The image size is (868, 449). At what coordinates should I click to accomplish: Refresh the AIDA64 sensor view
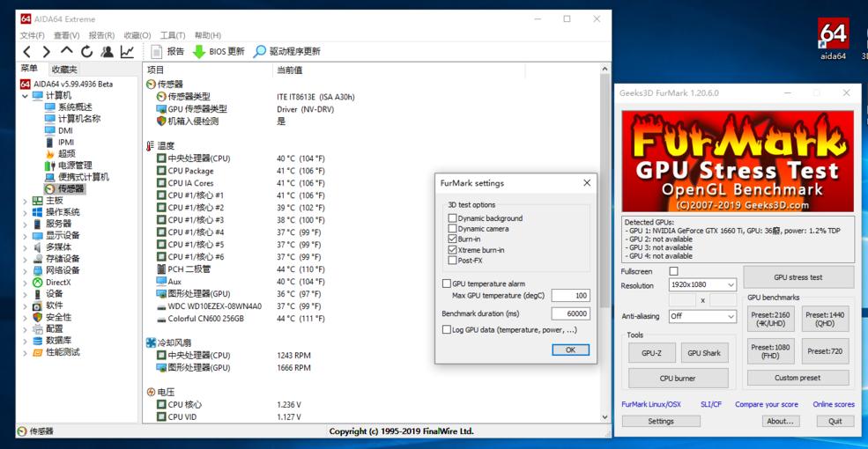pos(86,52)
